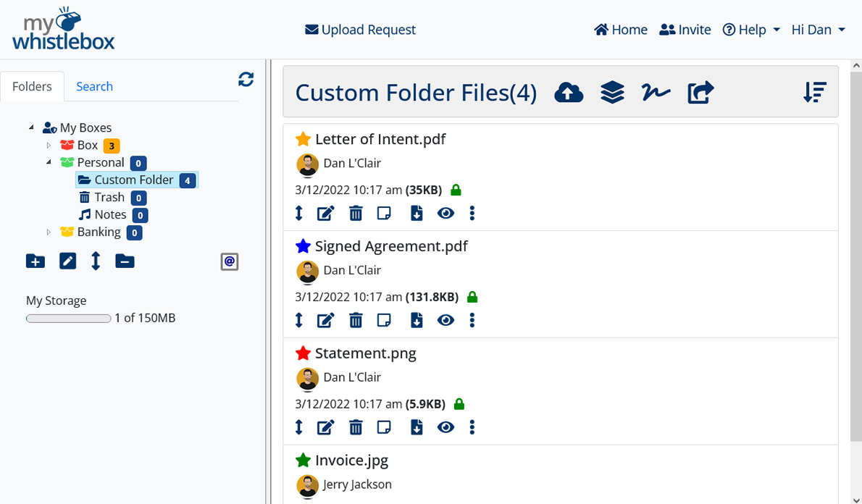862x504 pixels.
Task: Click the share icon in folder header
Action: coord(700,93)
